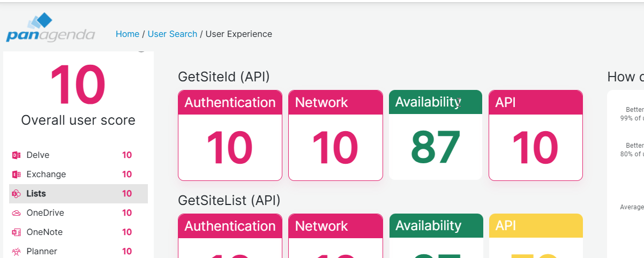The image size is (644, 258).
Task: Select Exchange in the service list
Action: 78,174
